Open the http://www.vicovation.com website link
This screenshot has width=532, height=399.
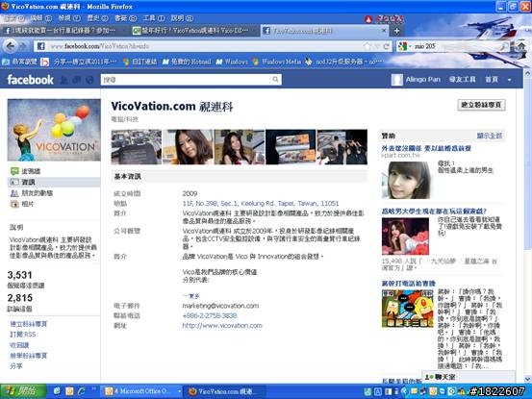click(x=222, y=325)
